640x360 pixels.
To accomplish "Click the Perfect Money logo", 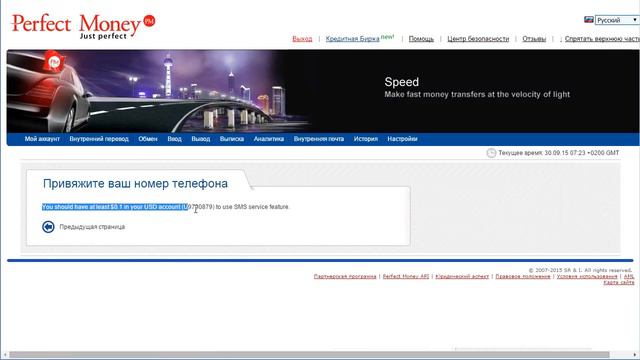I will click(83, 27).
